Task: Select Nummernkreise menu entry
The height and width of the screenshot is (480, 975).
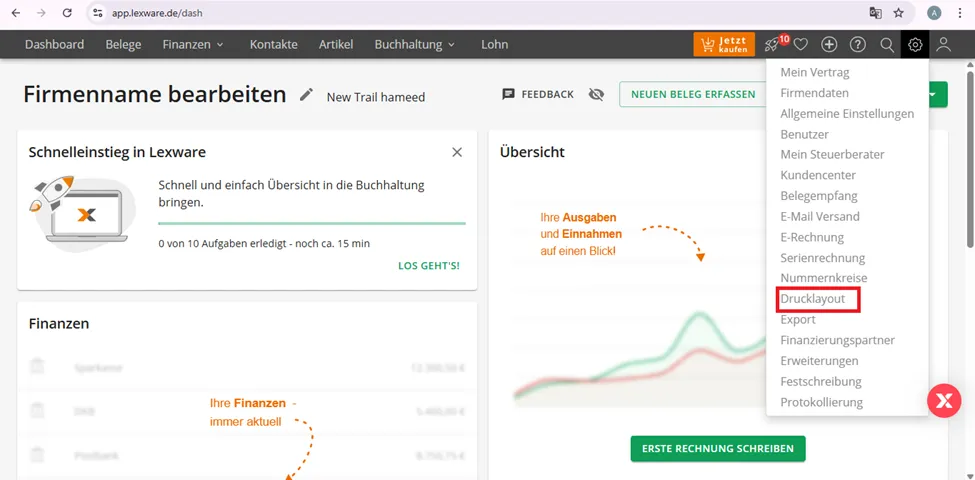Action: 824,279
